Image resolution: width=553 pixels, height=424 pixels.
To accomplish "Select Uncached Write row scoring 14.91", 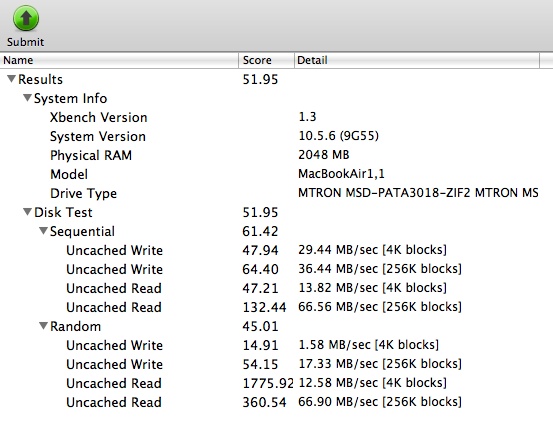I will 276,345.
